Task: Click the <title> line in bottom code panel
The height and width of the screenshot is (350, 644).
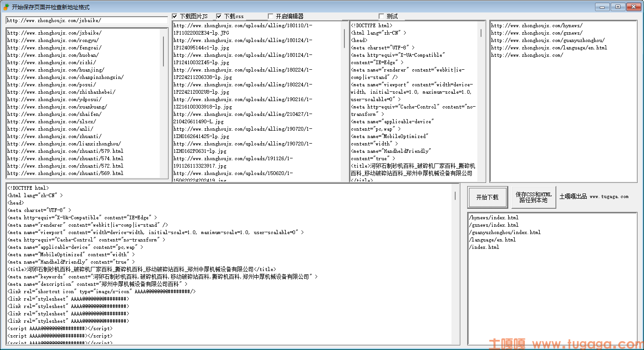Action: pos(142,269)
